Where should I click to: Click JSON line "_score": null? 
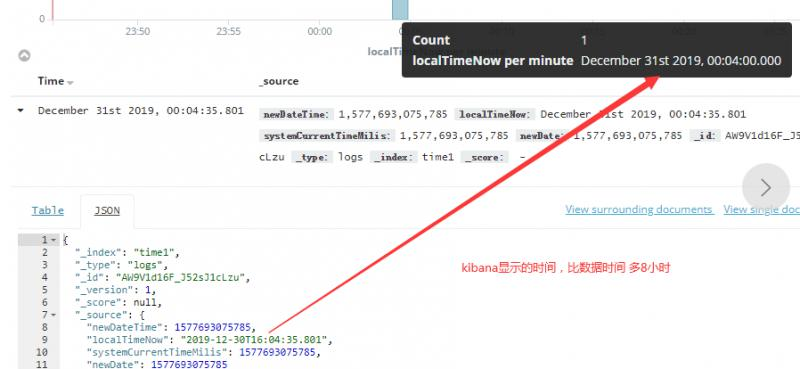point(118,303)
